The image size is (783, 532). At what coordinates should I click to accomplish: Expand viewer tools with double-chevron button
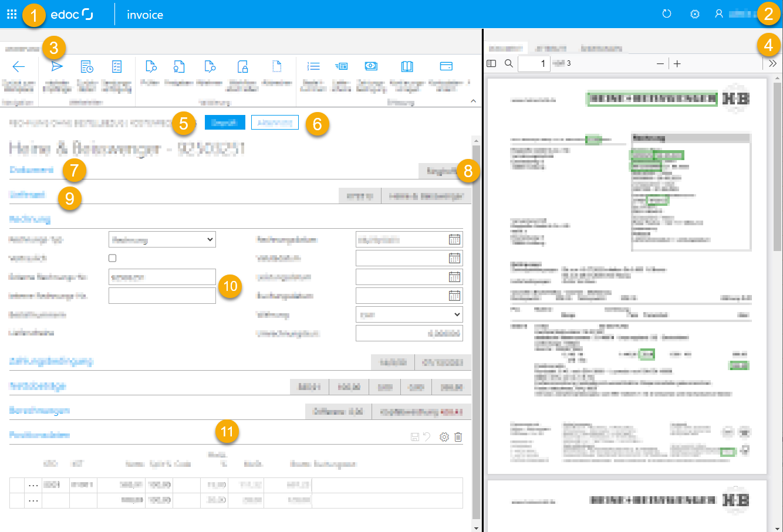[x=772, y=63]
